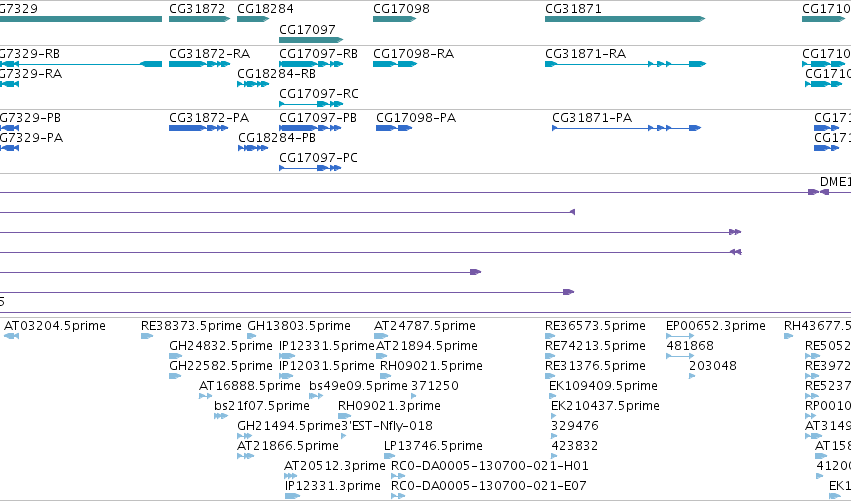Select the CG31871 gene bar
Image resolution: width=851 pixels, height=501 pixels.
click(x=625, y=19)
